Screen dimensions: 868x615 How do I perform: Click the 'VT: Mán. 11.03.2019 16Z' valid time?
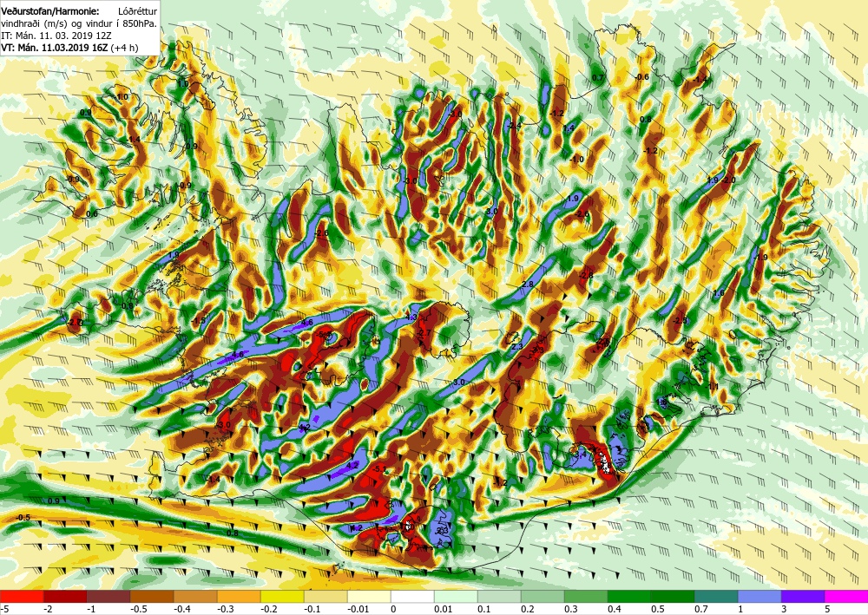pos(55,48)
